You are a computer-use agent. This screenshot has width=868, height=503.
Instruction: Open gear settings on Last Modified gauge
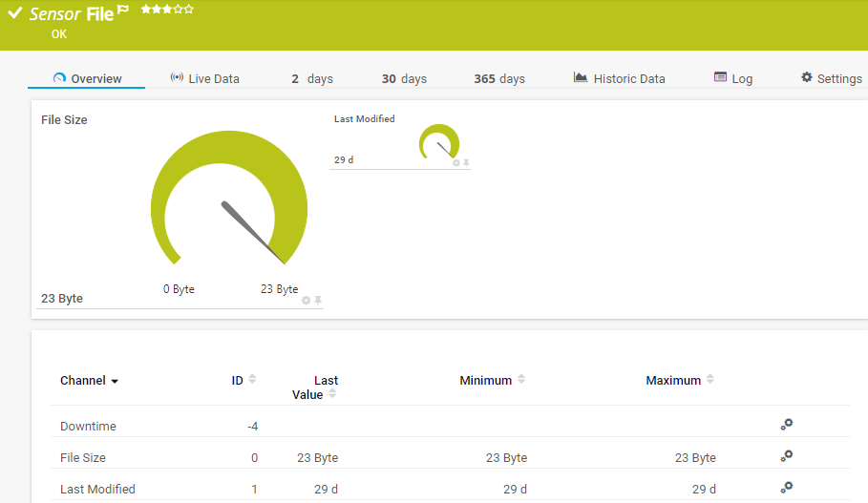point(455,162)
